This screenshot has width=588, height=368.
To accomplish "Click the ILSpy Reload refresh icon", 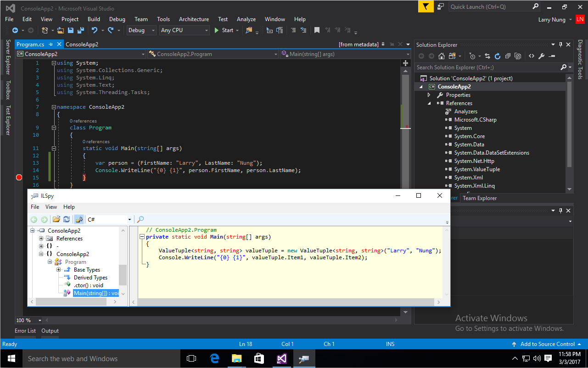I will coord(67,219).
